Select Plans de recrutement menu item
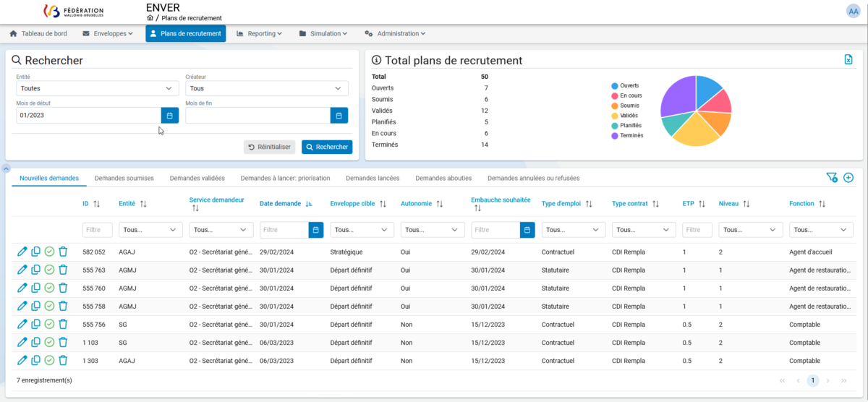The image size is (868, 402). pyautogui.click(x=185, y=33)
